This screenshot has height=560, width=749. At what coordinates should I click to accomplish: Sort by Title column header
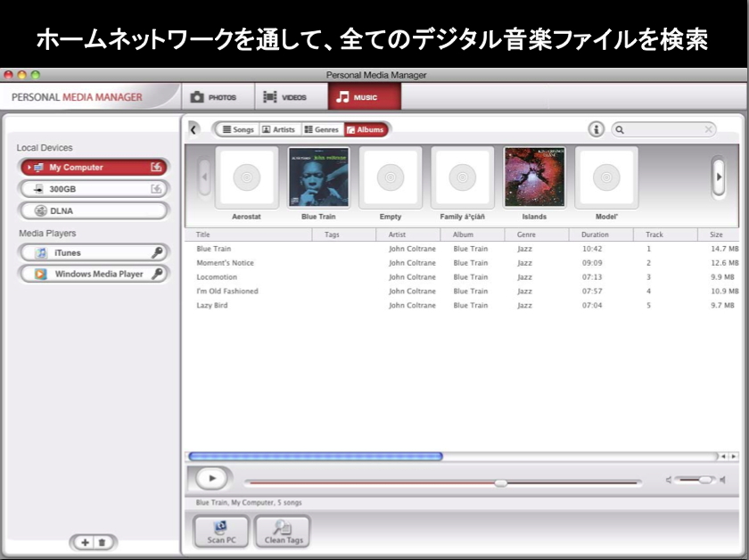coord(249,235)
